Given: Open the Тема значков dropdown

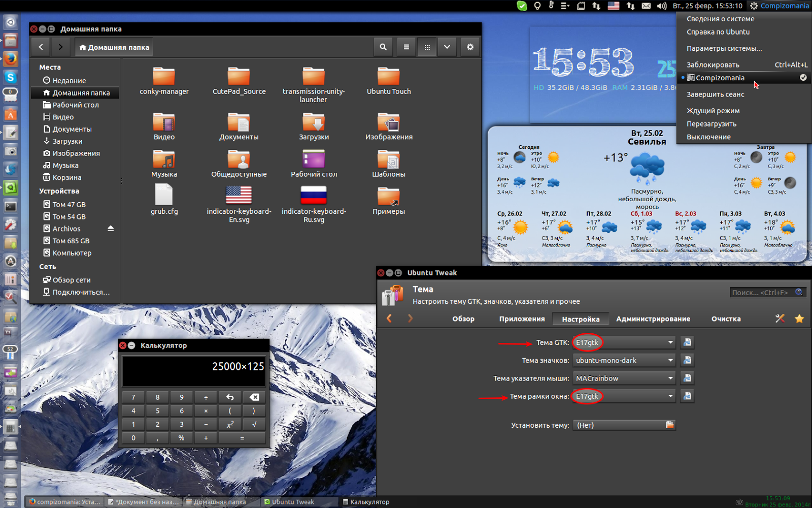Looking at the screenshot, I should pos(624,360).
